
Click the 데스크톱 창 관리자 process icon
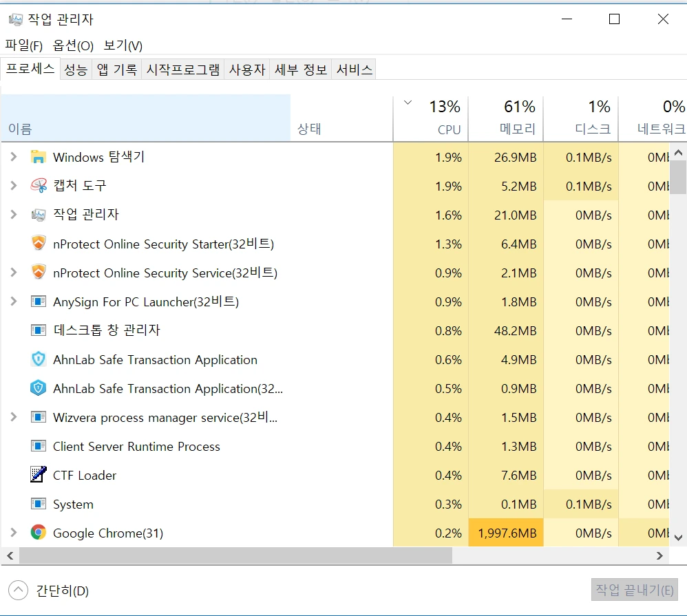coord(39,330)
